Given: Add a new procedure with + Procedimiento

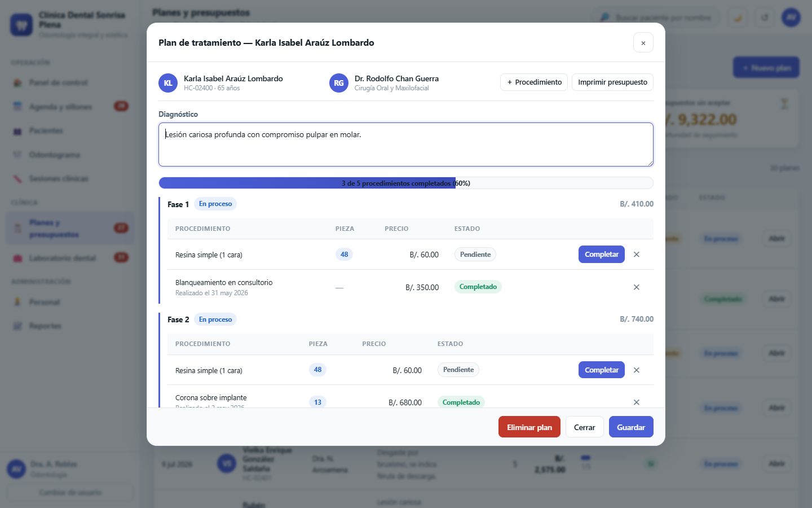Looking at the screenshot, I should (534, 82).
